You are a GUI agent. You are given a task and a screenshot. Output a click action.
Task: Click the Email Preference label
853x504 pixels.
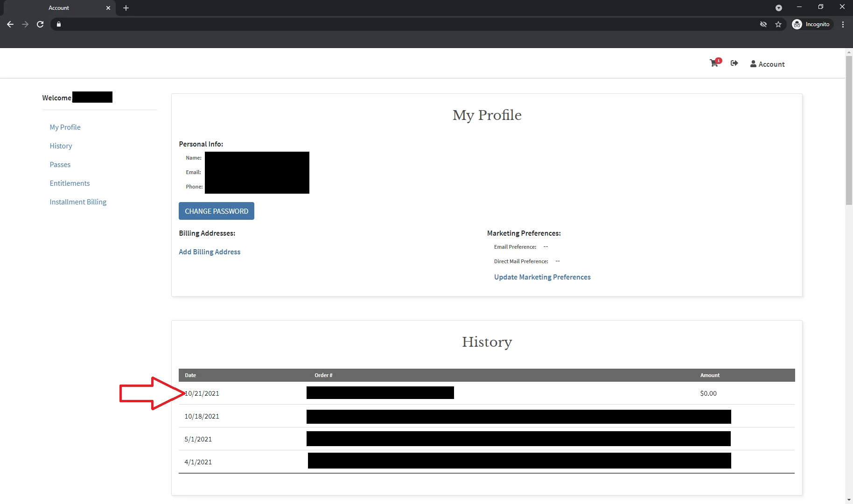coord(515,247)
